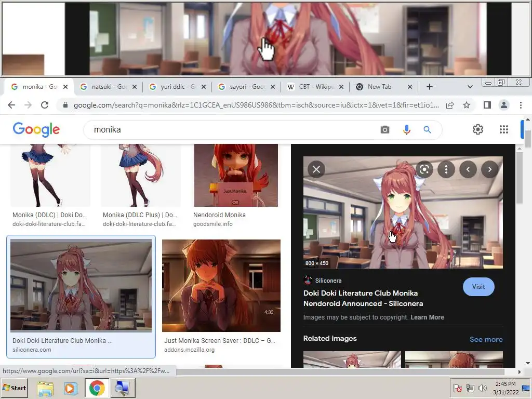Switch to the yuri ddlc tab
This screenshot has width=532, height=399.
(177, 87)
